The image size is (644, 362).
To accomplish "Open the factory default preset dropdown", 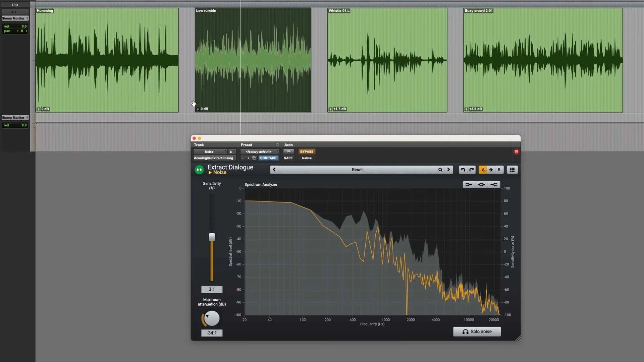I will 259,152.
